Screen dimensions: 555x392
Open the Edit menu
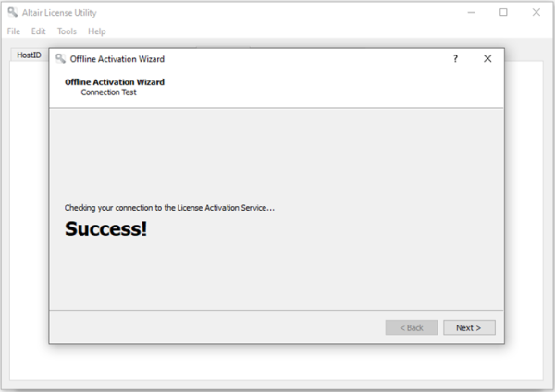pos(38,31)
